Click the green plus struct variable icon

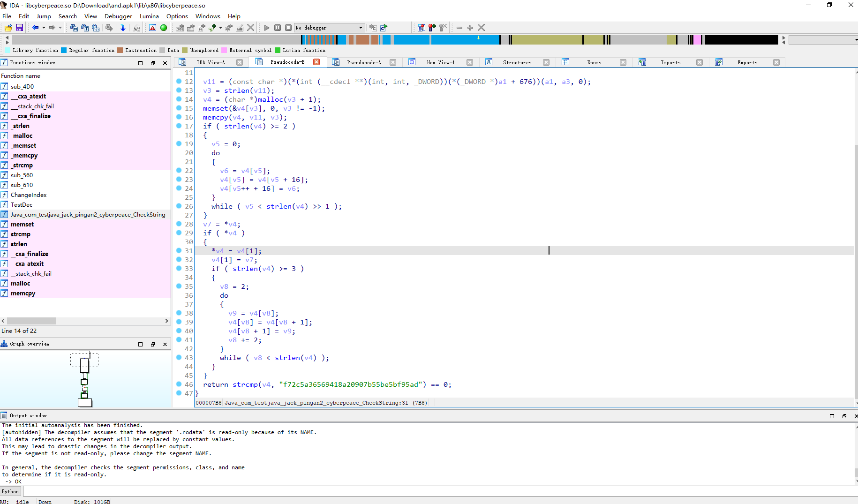(x=212, y=28)
